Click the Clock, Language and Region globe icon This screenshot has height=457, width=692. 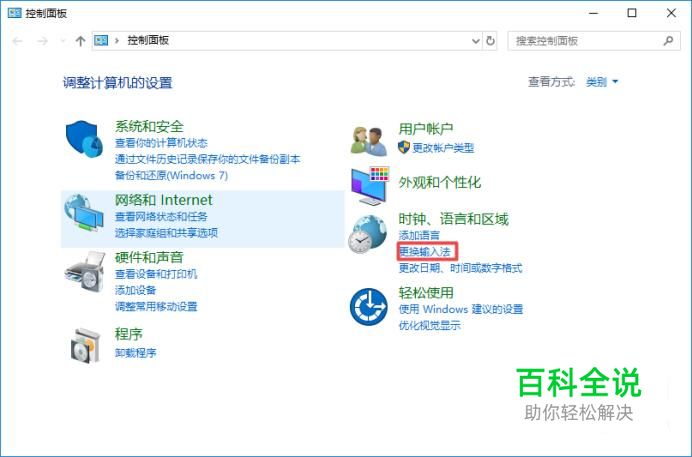tap(367, 234)
